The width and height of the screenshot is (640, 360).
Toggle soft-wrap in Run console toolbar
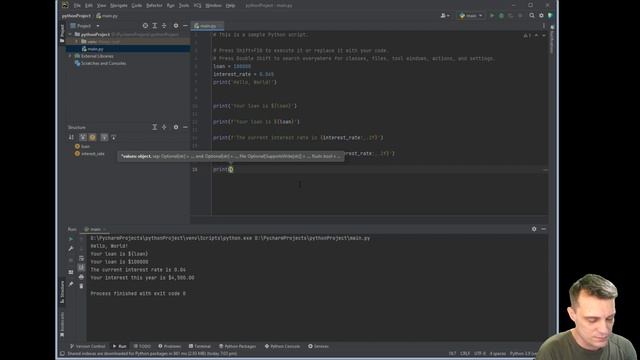tap(81, 258)
